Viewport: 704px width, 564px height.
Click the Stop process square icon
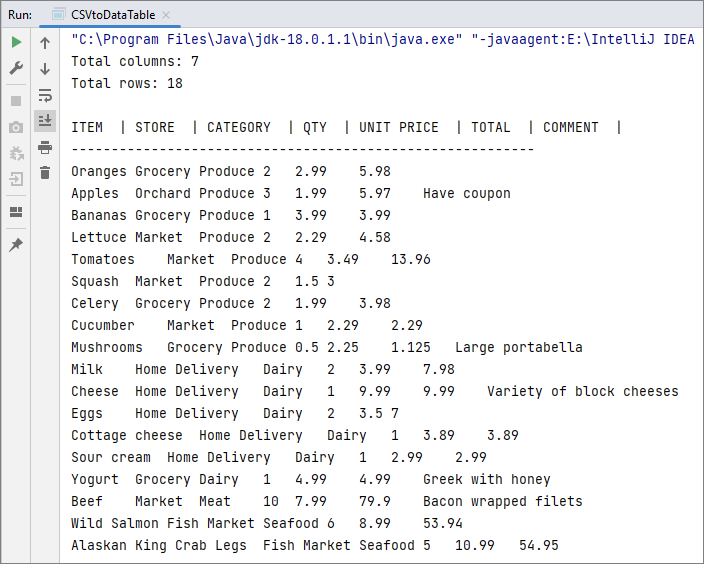(16, 101)
